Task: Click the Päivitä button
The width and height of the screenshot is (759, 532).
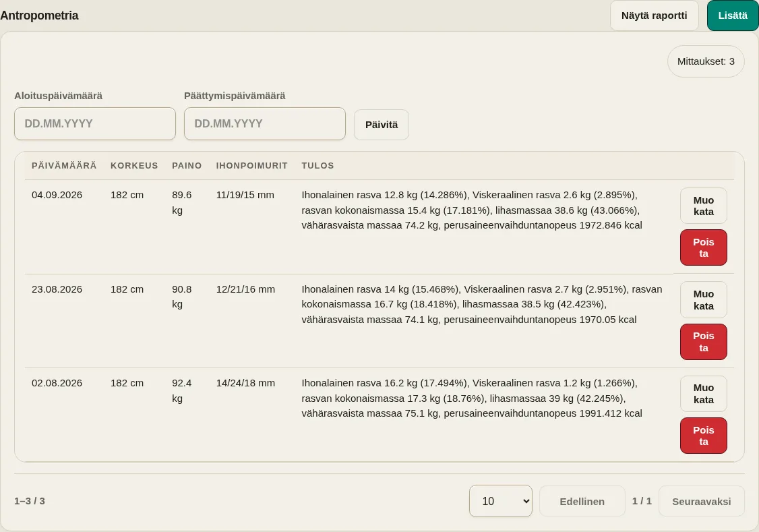Action: [x=382, y=125]
